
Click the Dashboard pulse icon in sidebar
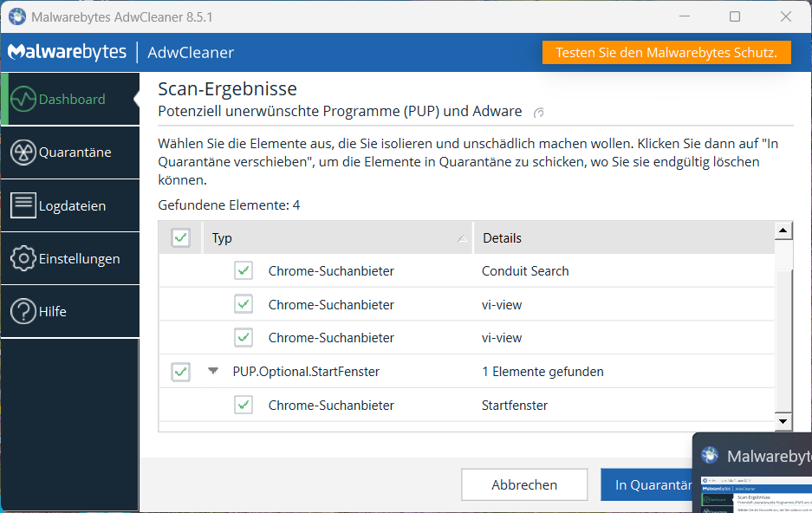click(x=23, y=99)
